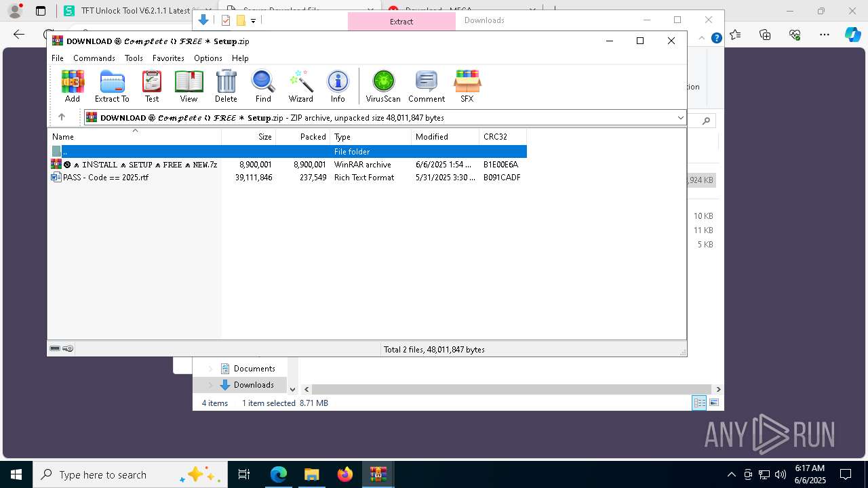Open Copilot in Edge
Image resolution: width=868 pixels, height=488 pixels.
click(852, 35)
